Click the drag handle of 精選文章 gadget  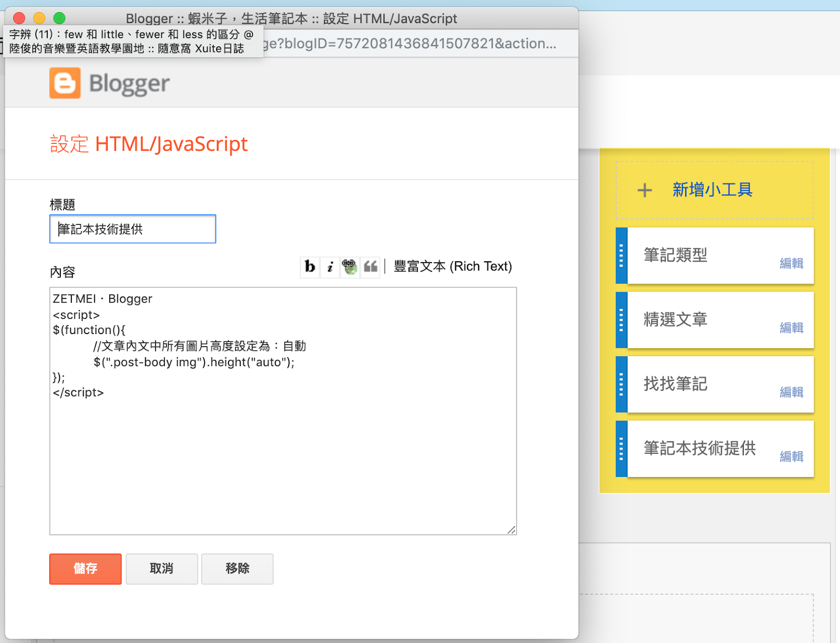point(622,320)
